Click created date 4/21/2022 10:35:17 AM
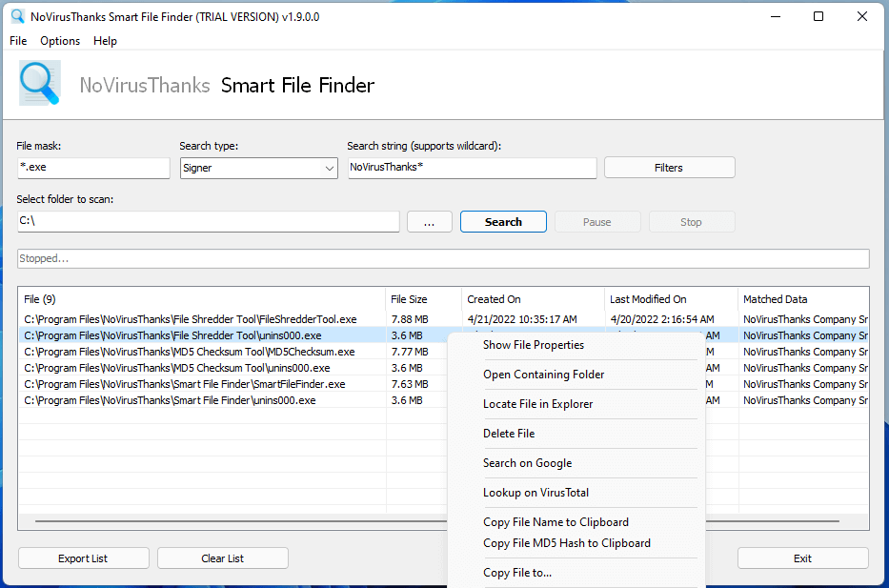The height and width of the screenshot is (588, 889). [x=522, y=319]
